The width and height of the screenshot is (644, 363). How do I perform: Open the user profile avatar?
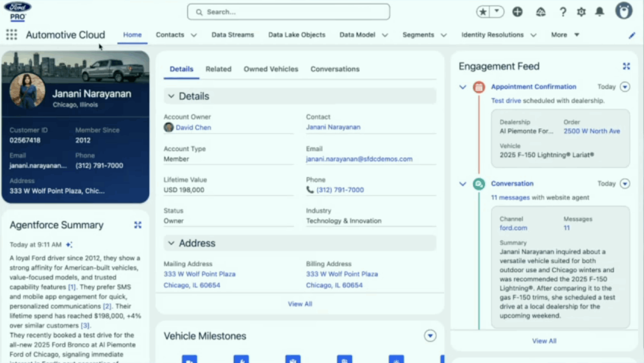pyautogui.click(x=624, y=11)
